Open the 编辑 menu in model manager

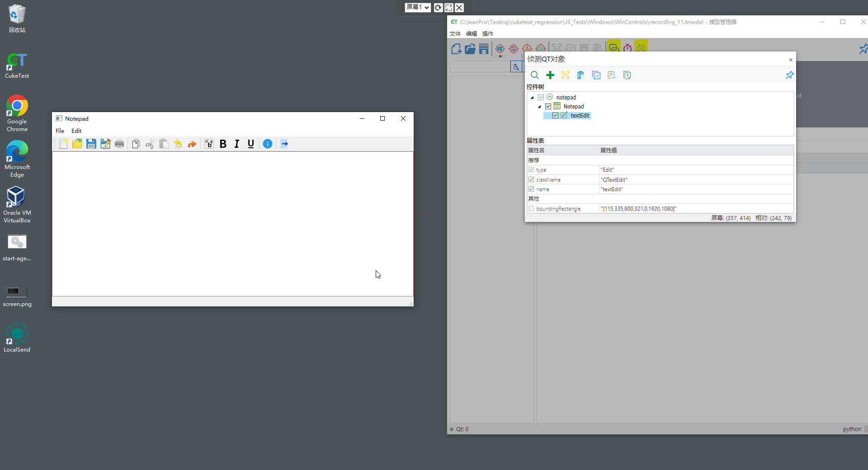(x=472, y=34)
